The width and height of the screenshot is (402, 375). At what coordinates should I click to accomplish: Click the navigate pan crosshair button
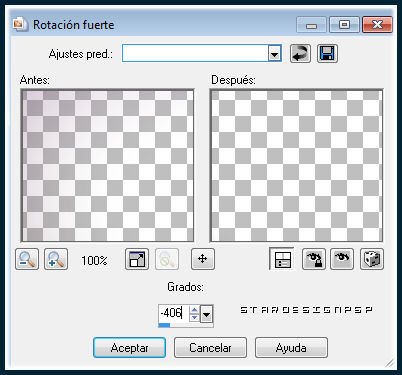tap(203, 259)
